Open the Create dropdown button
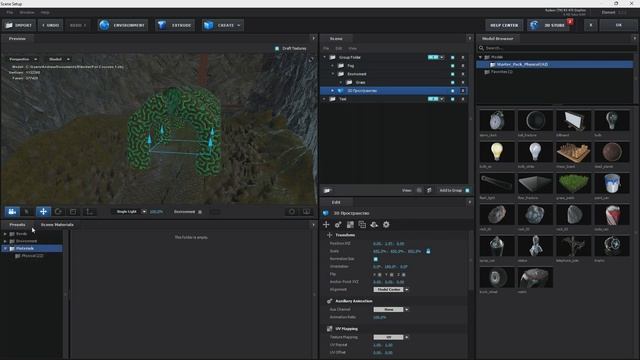The width and height of the screenshot is (640, 360). (222, 25)
